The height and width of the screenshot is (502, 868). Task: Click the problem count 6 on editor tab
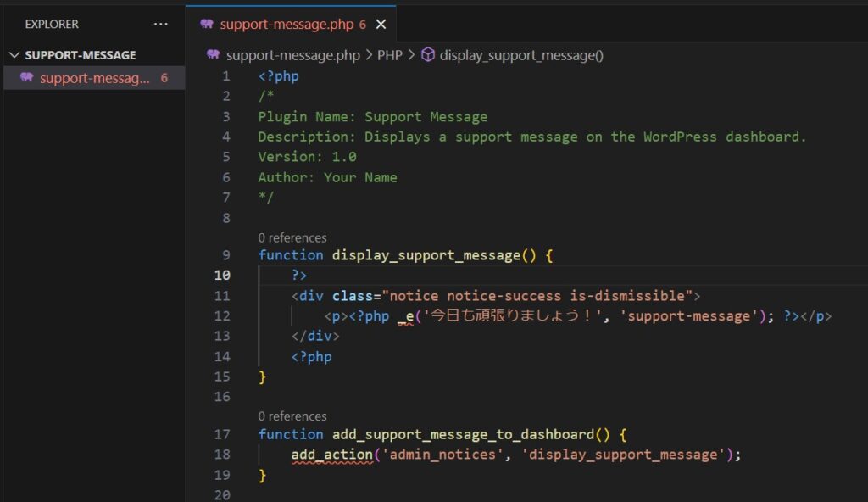pyautogui.click(x=362, y=25)
